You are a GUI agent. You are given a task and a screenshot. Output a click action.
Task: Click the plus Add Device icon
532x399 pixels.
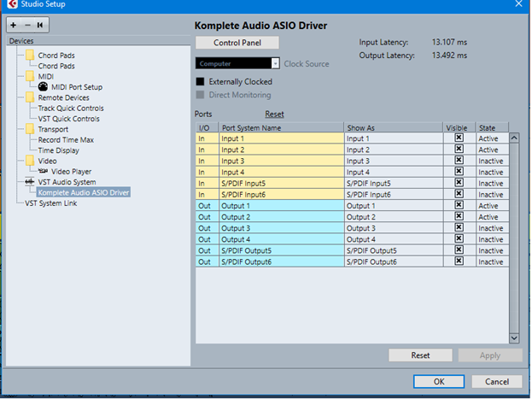(x=13, y=25)
